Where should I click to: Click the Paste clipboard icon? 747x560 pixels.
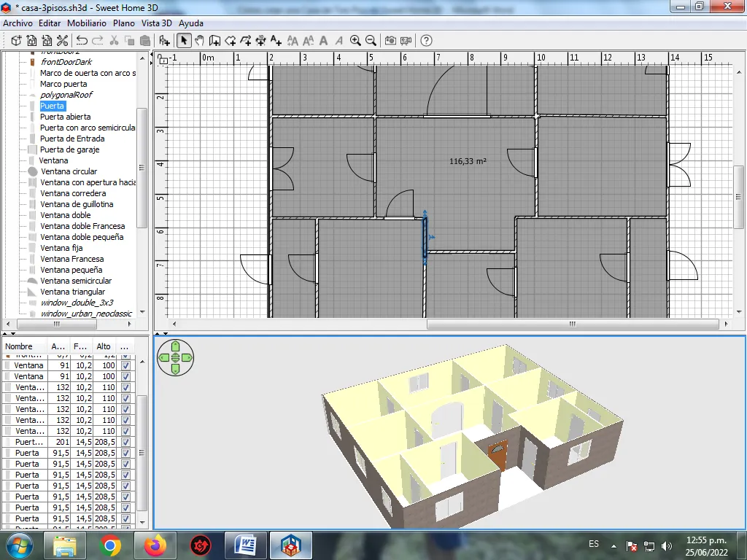click(145, 41)
